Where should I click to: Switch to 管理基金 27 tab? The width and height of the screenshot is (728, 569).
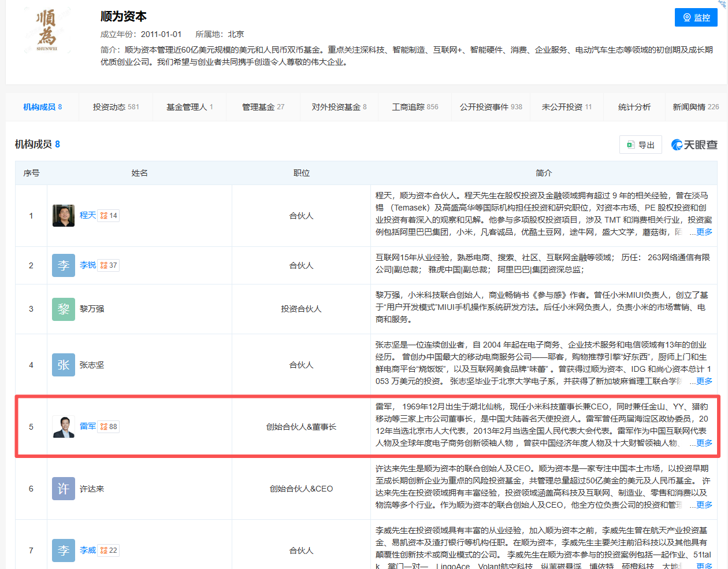(263, 107)
